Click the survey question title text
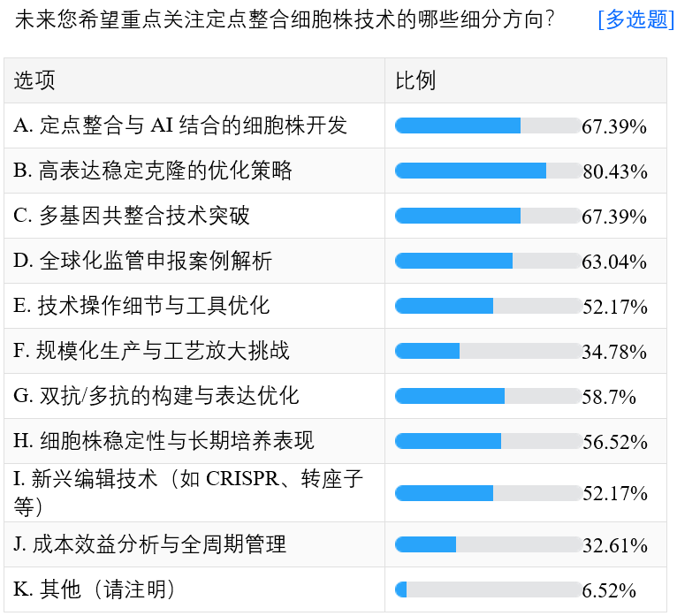 (285, 19)
